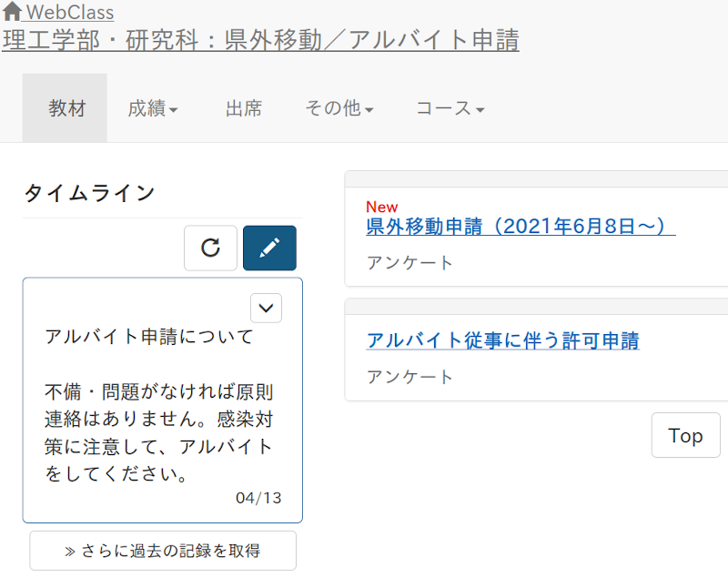This screenshot has width=728, height=588.
Task: Open the WebClass home link
Action: [70, 13]
